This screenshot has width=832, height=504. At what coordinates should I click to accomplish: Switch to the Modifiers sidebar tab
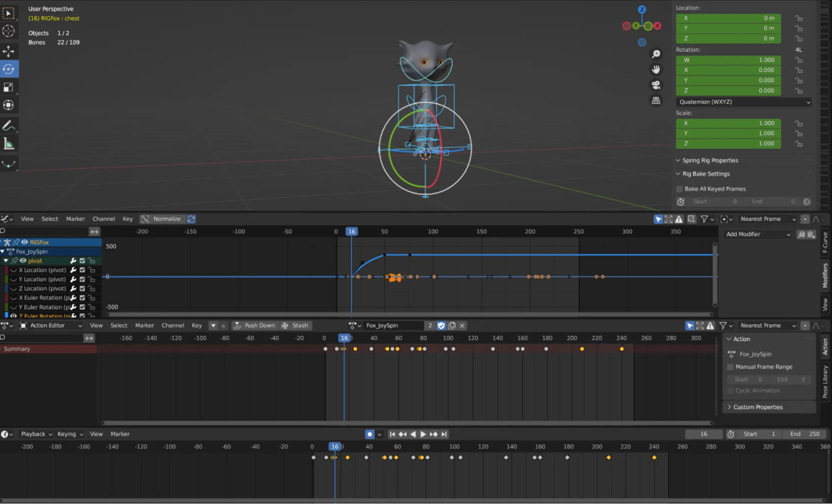pyautogui.click(x=825, y=276)
